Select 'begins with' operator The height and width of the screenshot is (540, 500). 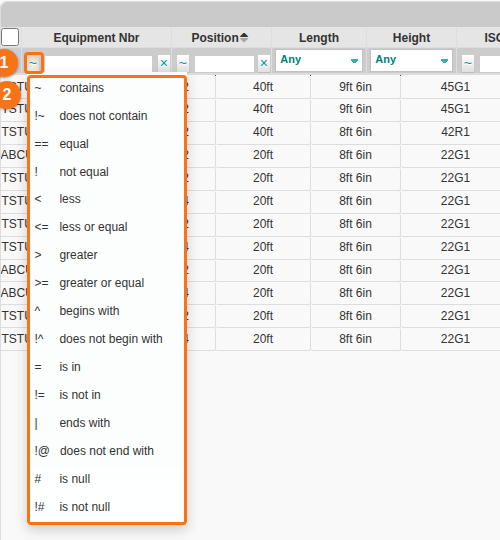tap(107, 311)
